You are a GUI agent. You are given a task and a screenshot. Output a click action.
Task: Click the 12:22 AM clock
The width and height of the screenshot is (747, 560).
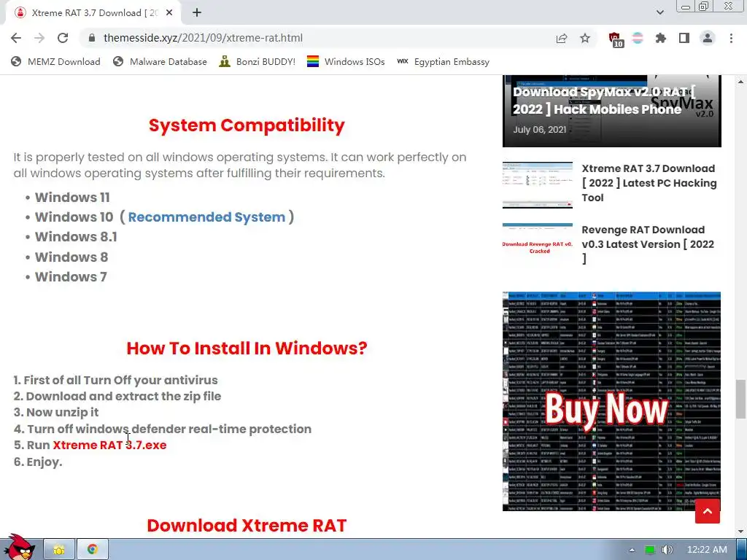coord(707,550)
